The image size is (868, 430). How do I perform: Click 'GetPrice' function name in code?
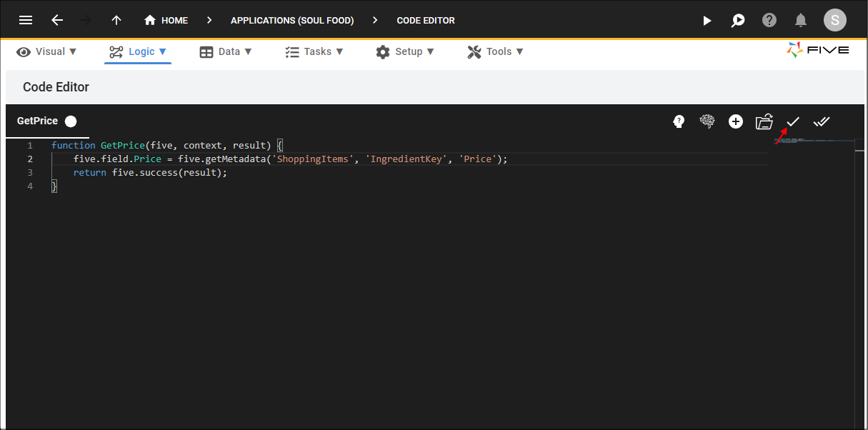pos(123,145)
